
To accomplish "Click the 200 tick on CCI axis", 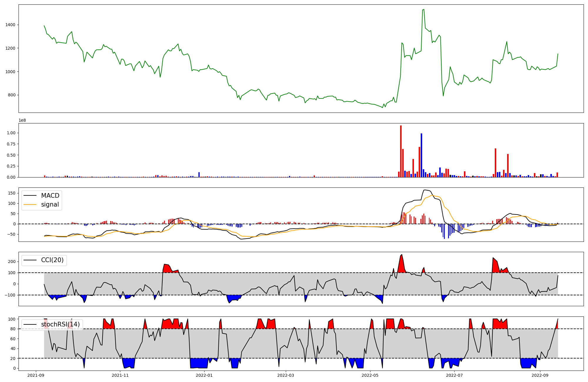I will (x=12, y=262).
